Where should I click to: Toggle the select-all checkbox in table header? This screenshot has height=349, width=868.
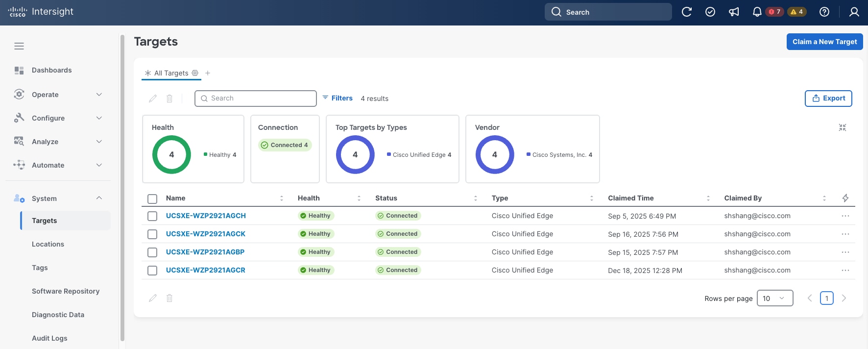click(x=152, y=199)
